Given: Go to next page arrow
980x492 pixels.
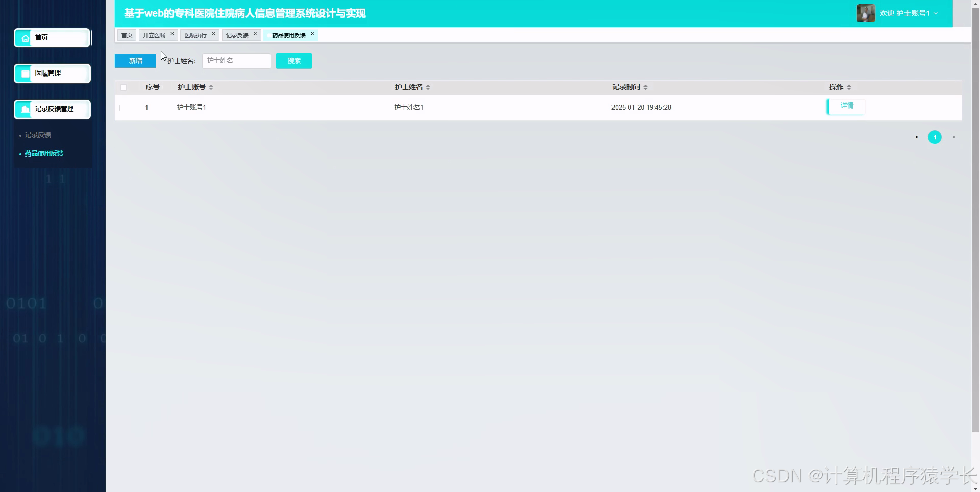Looking at the screenshot, I should tap(953, 137).
